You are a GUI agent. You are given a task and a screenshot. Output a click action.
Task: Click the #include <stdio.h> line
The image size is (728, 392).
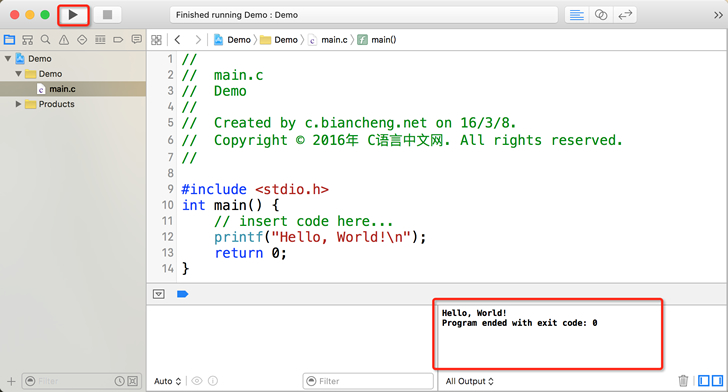click(x=255, y=189)
